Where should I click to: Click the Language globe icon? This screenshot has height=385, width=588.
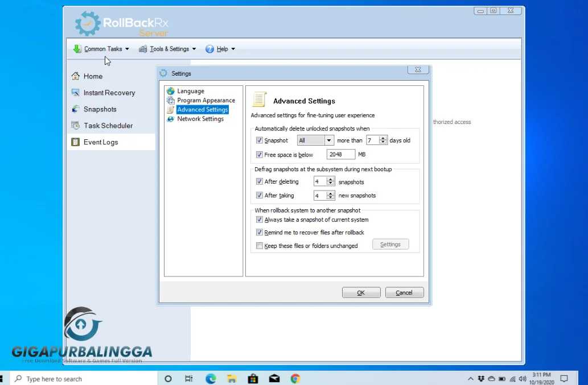click(x=171, y=91)
